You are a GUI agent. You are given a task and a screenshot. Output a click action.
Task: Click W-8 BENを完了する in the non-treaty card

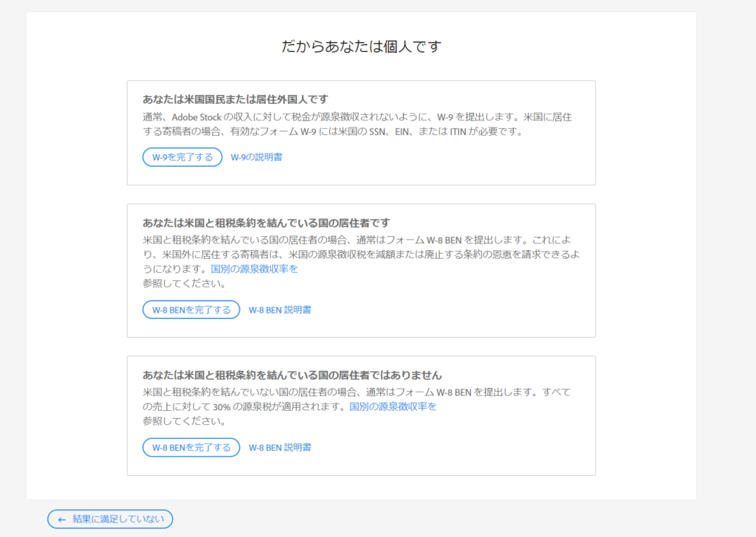click(191, 447)
